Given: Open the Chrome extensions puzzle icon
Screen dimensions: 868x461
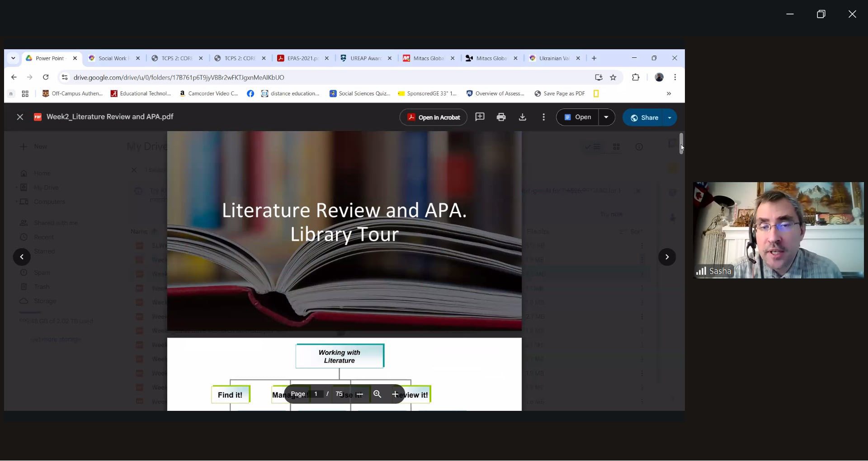Looking at the screenshot, I should (x=636, y=78).
